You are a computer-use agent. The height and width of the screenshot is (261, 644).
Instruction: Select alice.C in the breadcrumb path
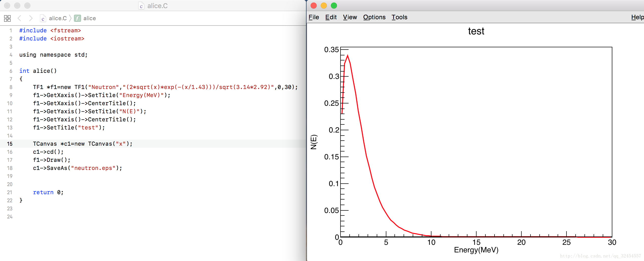pos(58,18)
